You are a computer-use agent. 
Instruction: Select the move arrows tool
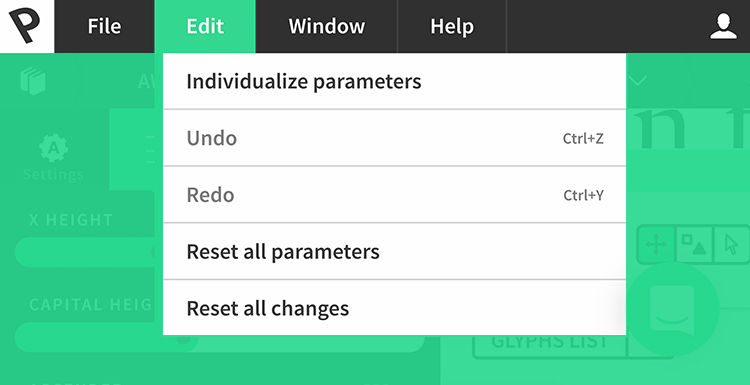(656, 244)
